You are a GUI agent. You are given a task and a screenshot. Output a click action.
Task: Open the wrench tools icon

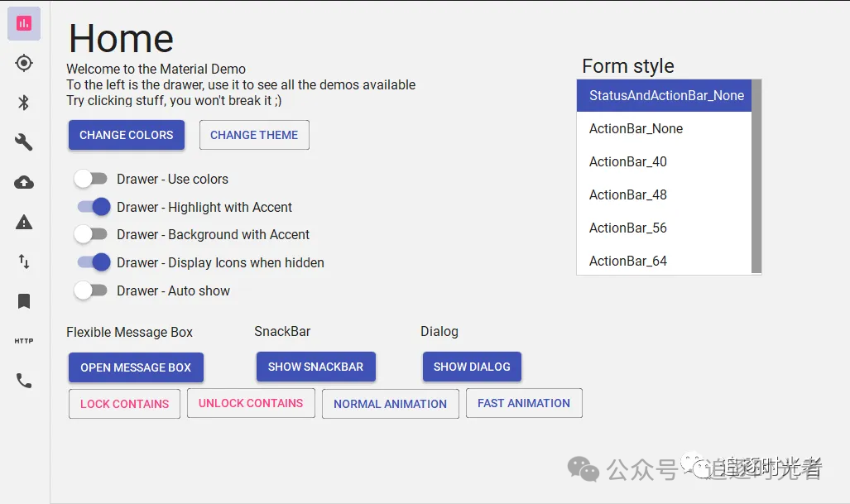(24, 142)
